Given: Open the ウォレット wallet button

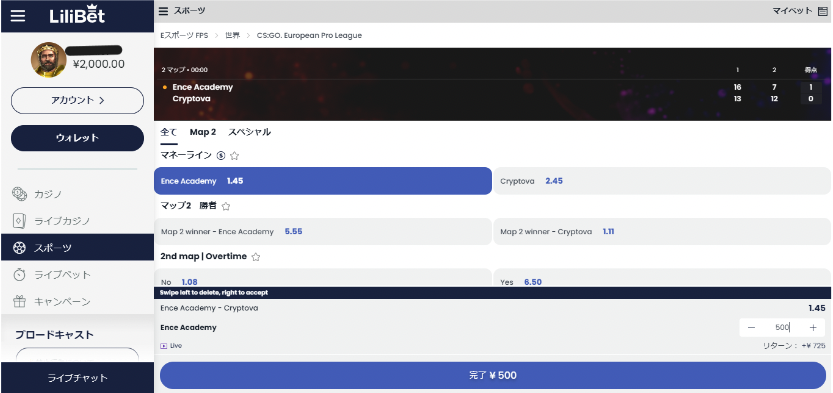Looking at the screenshot, I should (x=78, y=138).
